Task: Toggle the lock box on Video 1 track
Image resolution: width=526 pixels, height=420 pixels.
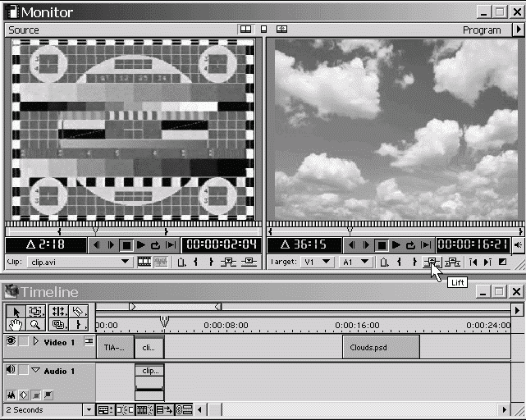Action: click(x=24, y=341)
